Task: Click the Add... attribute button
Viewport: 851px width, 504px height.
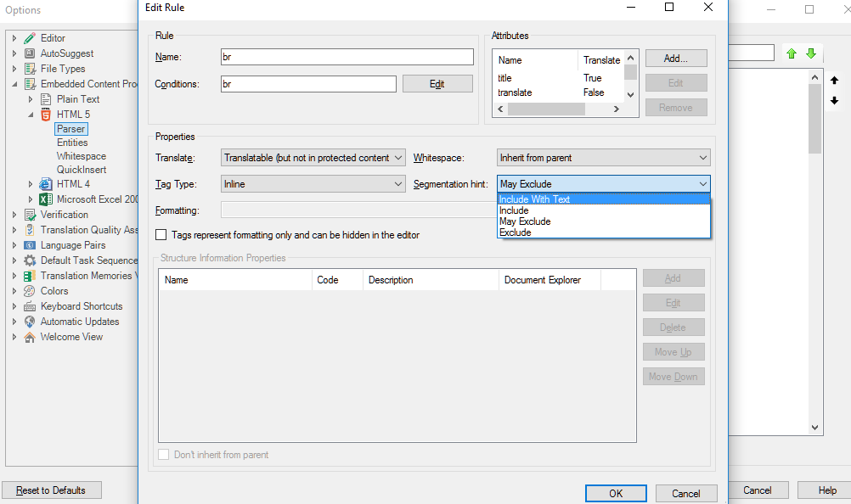Action: click(676, 59)
